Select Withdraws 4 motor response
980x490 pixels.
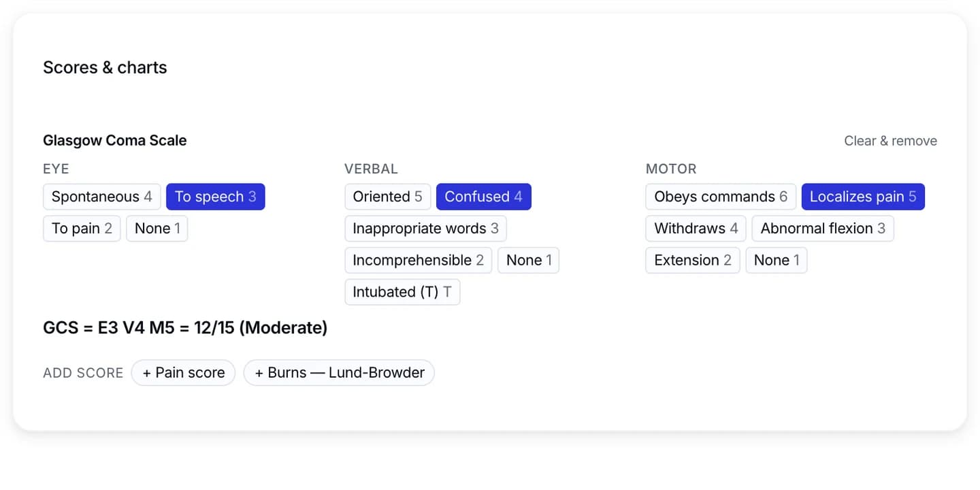click(x=696, y=229)
